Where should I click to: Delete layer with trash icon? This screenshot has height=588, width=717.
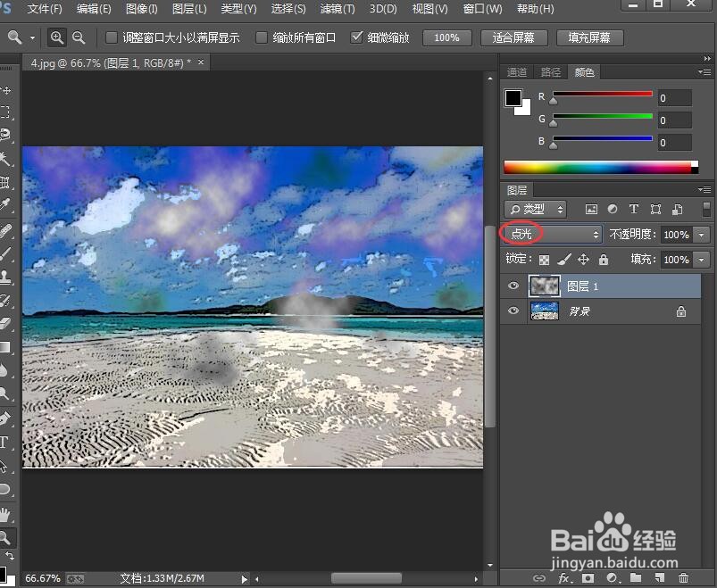[683, 578]
